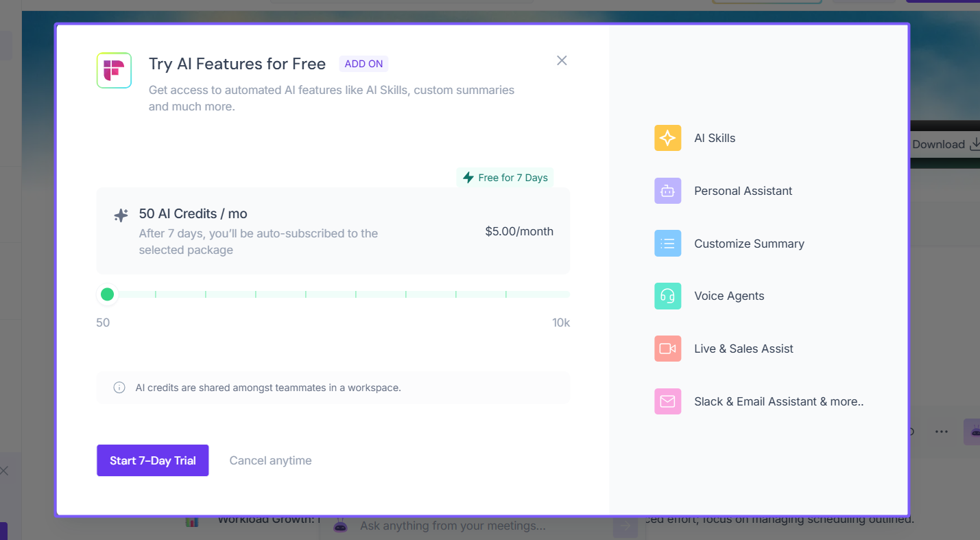Close the AI Features dialog
Image resolution: width=980 pixels, height=540 pixels.
click(562, 60)
